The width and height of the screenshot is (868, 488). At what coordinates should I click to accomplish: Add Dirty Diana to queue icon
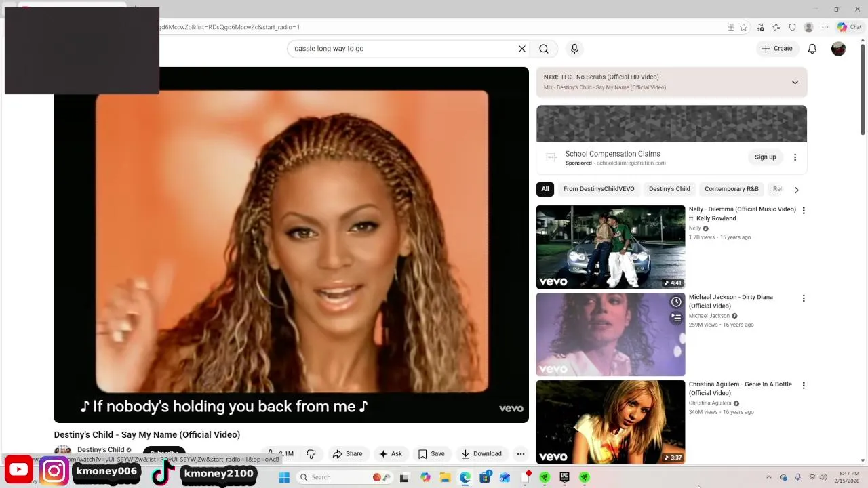tap(676, 318)
